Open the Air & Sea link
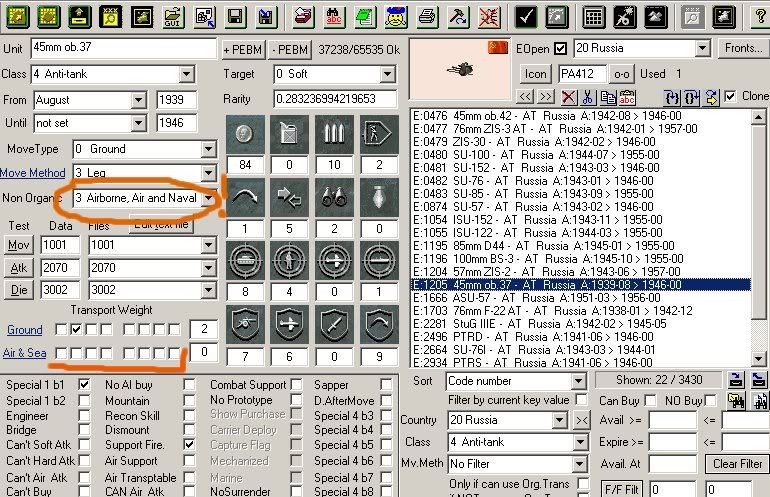This screenshot has height=497, width=770. coord(25,353)
